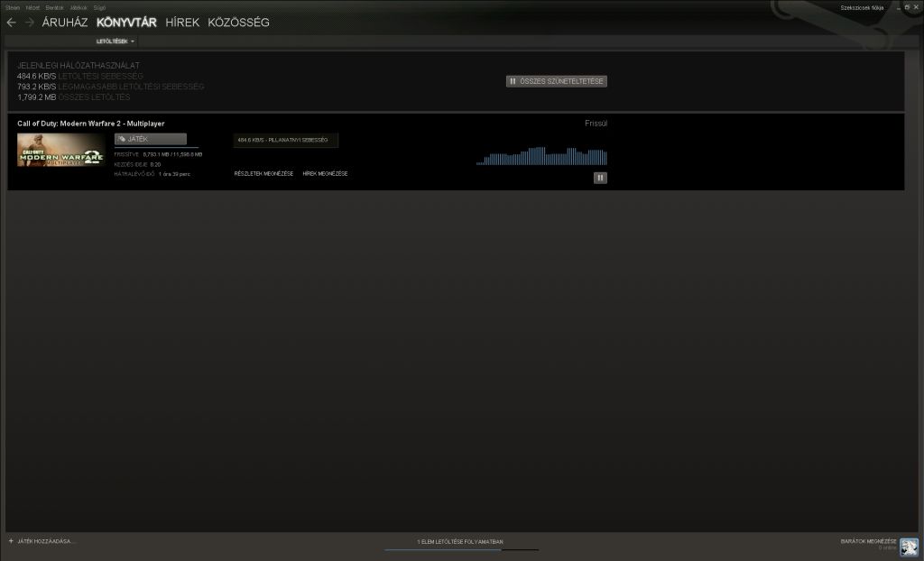Click the friends avatar icon at bottom right
Image resolution: width=924 pixels, height=561 pixels.
point(909,547)
